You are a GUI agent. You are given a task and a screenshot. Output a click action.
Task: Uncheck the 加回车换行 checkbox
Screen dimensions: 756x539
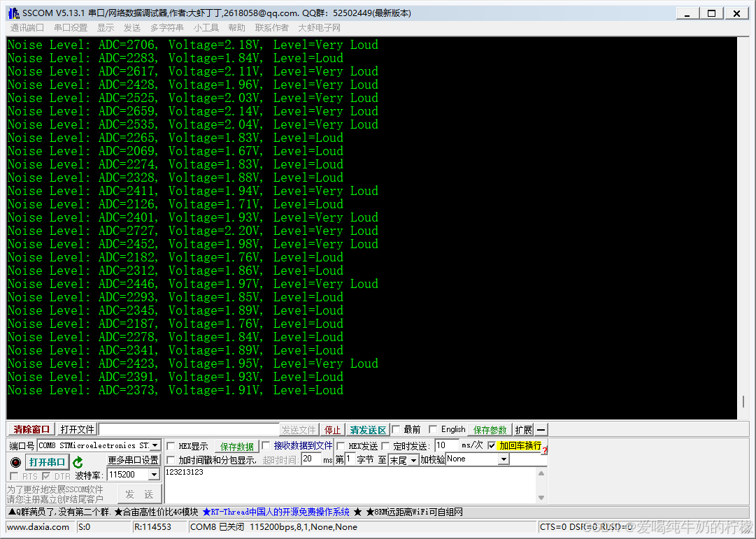(x=492, y=445)
